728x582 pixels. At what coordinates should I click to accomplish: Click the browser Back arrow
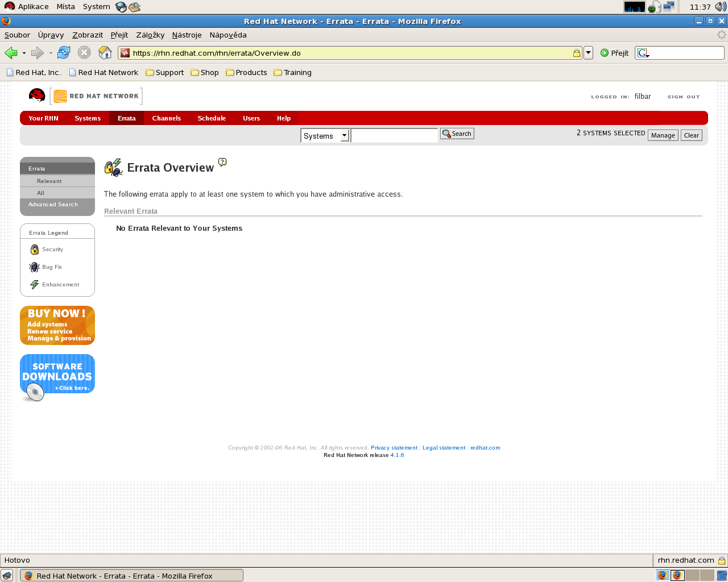(x=11, y=53)
